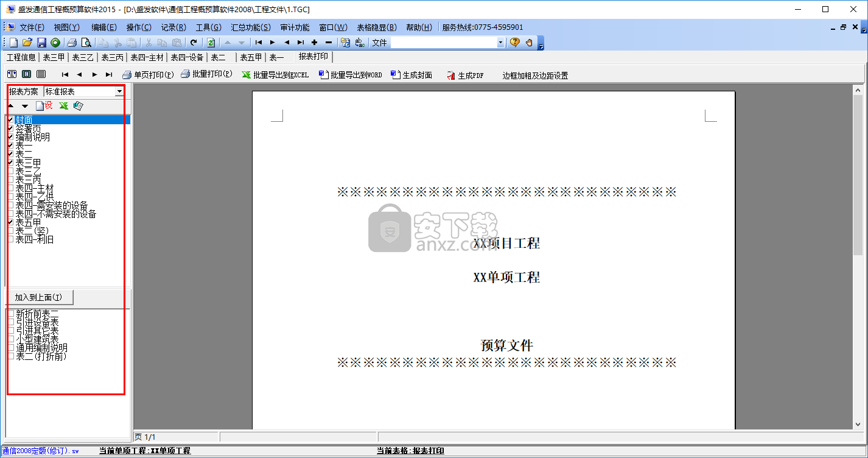The image size is (868, 458).
Task: Switch to the 表四-设备 tab
Action: 186,57
